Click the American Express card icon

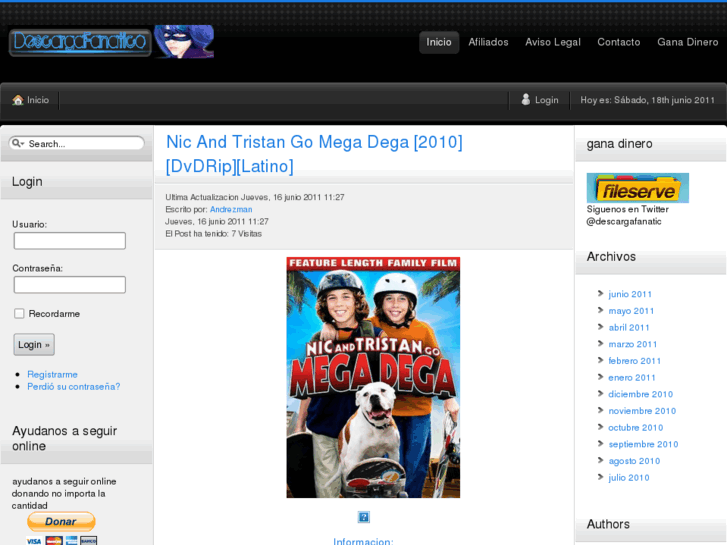tap(71, 541)
